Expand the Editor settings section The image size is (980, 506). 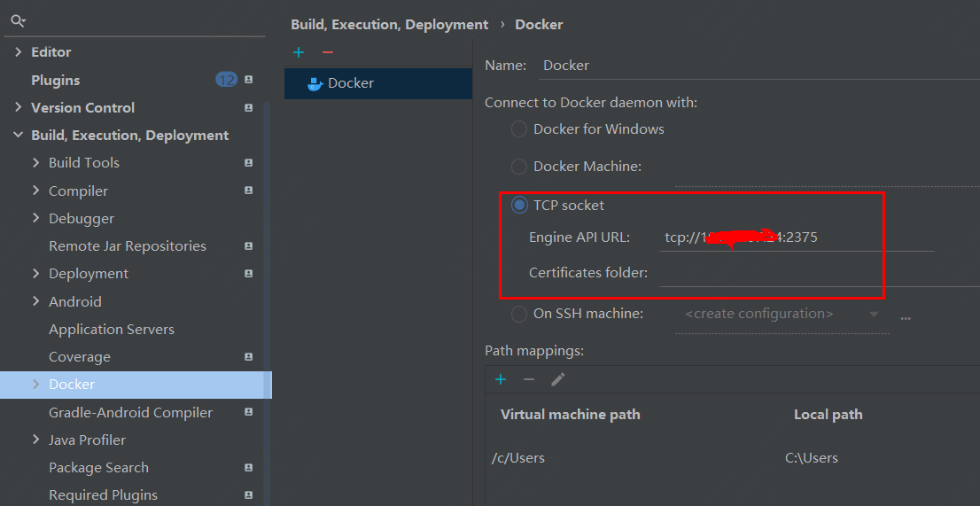18,52
